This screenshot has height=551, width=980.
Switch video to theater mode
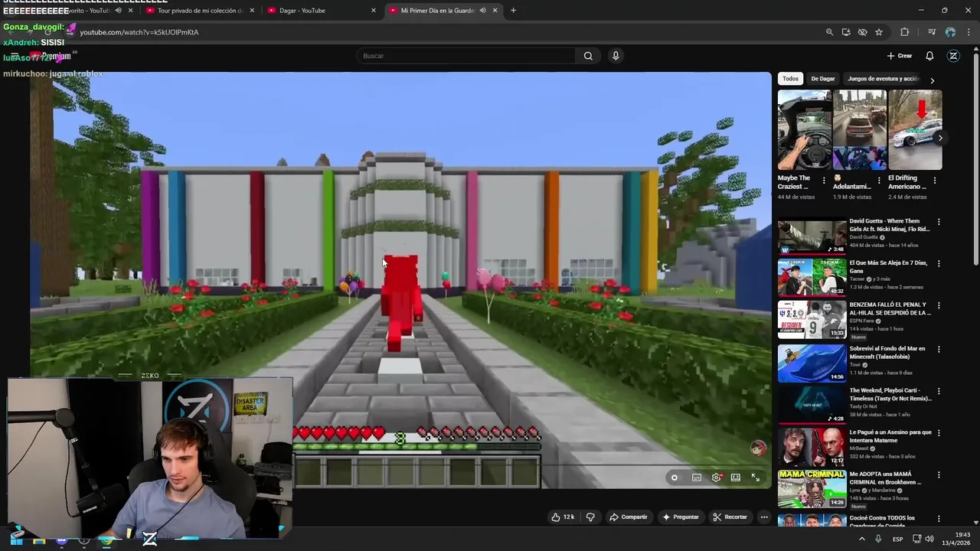point(736,478)
